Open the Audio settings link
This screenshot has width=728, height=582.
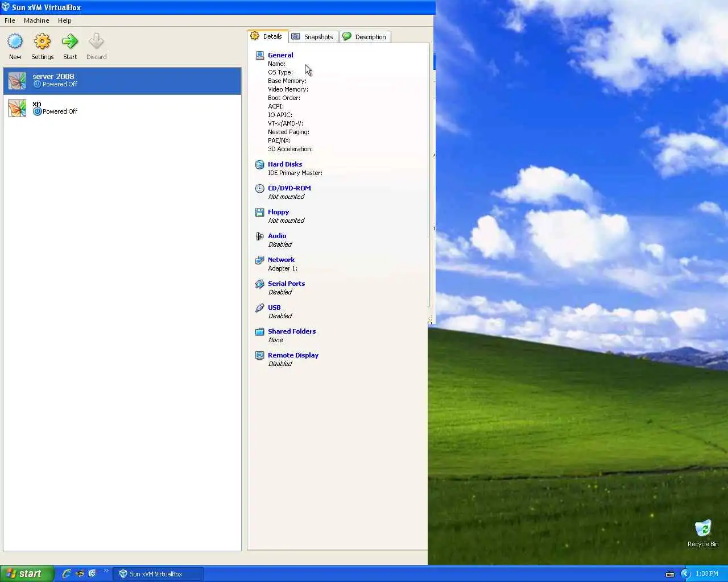[277, 236]
